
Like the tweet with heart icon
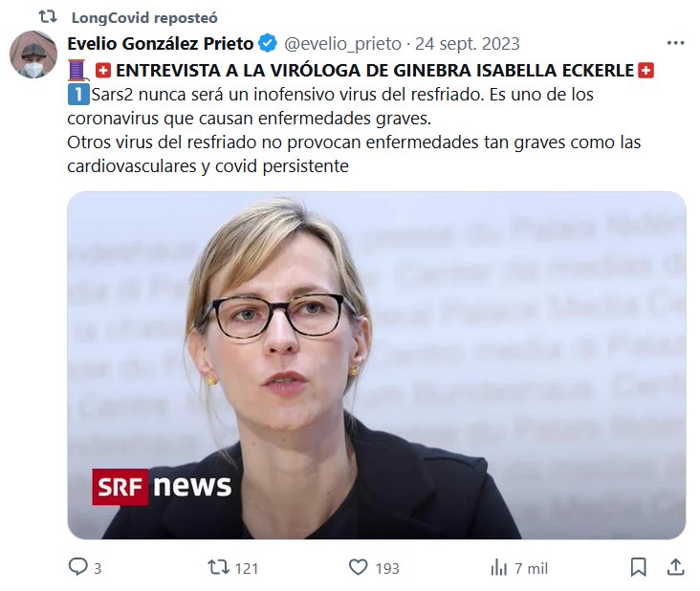(358, 567)
